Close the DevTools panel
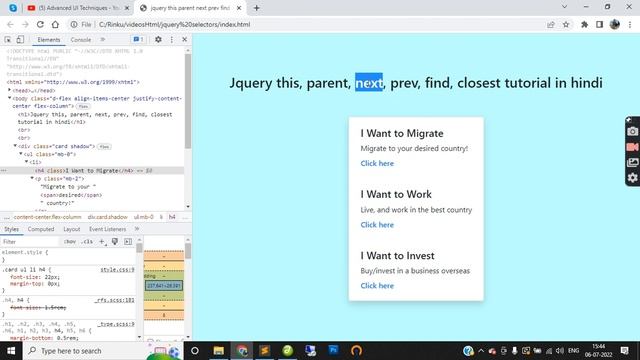The image size is (640, 360). pos(184,40)
